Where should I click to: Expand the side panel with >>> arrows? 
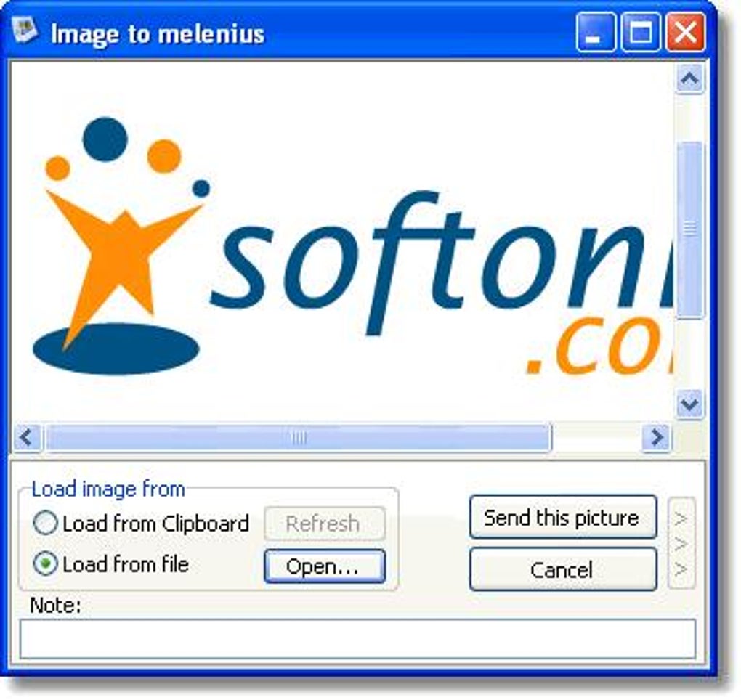point(681,543)
